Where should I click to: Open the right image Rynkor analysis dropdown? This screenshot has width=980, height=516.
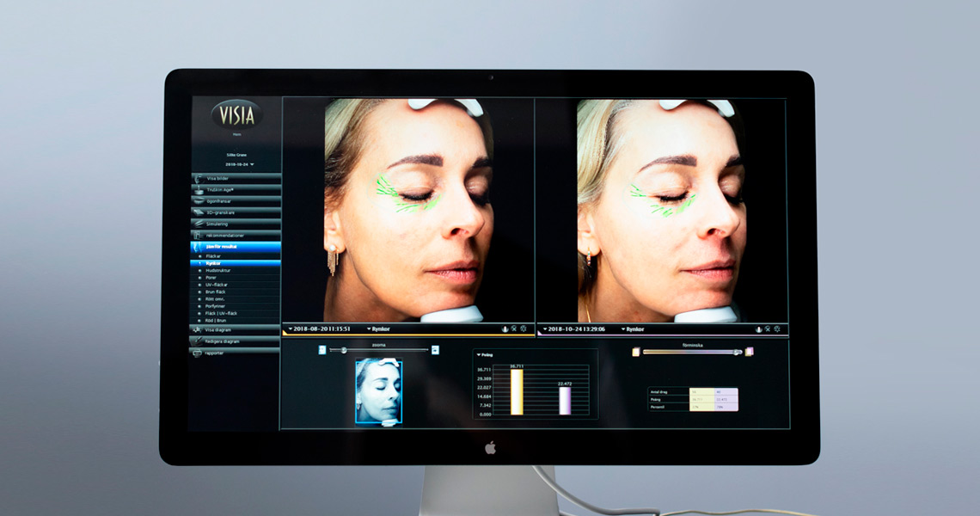pyautogui.click(x=624, y=329)
